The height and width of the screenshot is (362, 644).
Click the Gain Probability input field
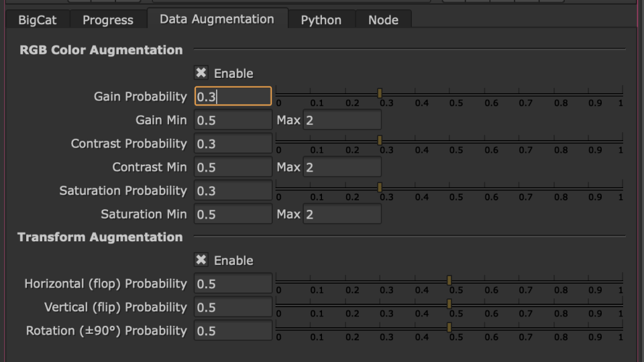[233, 96]
